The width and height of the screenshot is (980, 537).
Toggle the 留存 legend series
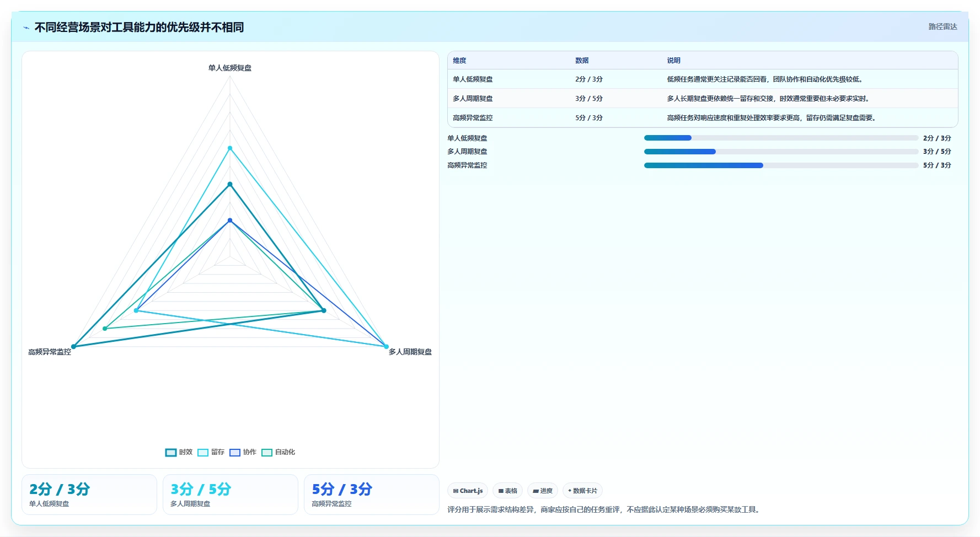(211, 452)
